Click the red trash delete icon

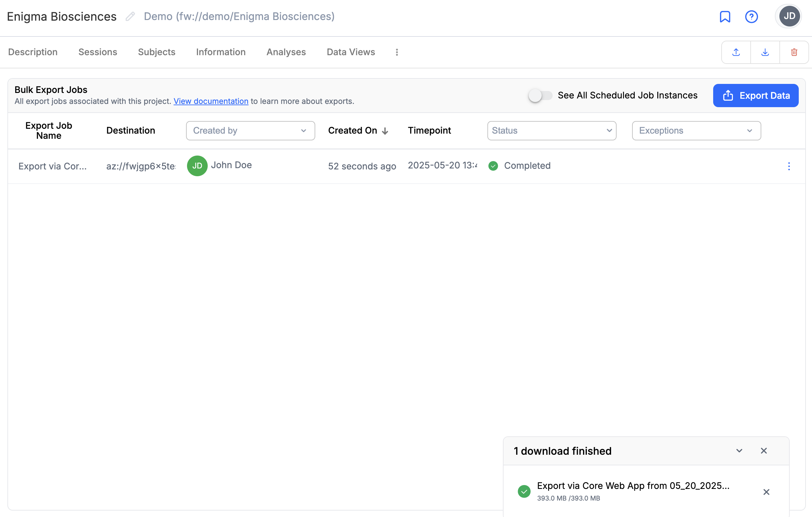click(x=794, y=52)
